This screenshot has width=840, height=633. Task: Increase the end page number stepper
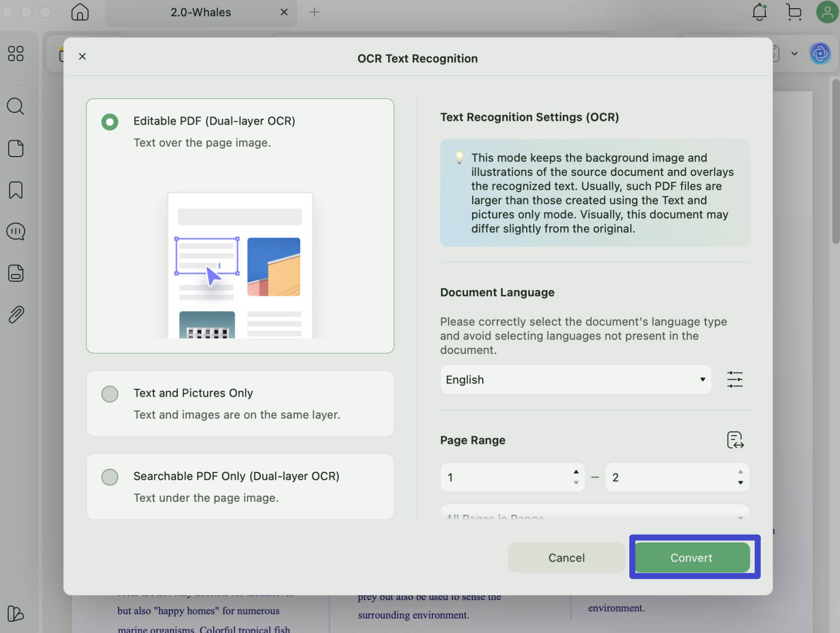click(x=740, y=471)
